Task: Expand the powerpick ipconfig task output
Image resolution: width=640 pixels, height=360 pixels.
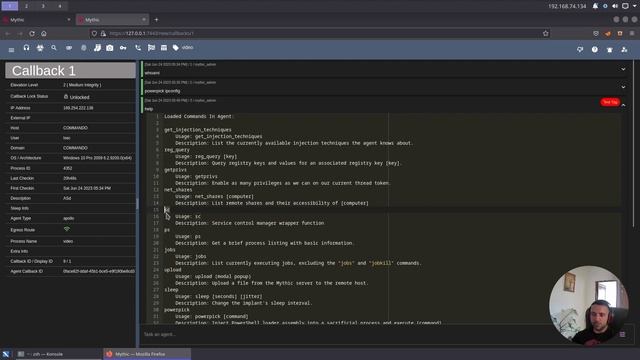Action: (x=623, y=87)
